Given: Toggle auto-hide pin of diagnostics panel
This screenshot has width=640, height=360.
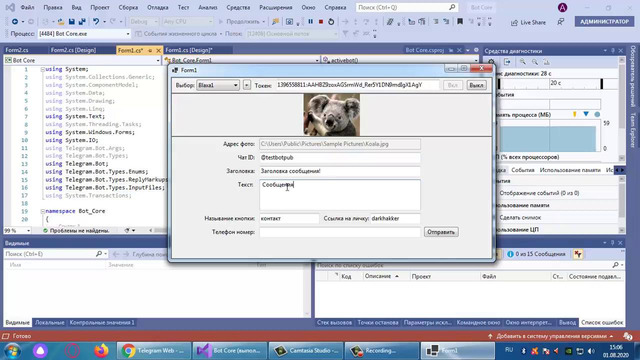Looking at the screenshot, I should tap(613, 51).
